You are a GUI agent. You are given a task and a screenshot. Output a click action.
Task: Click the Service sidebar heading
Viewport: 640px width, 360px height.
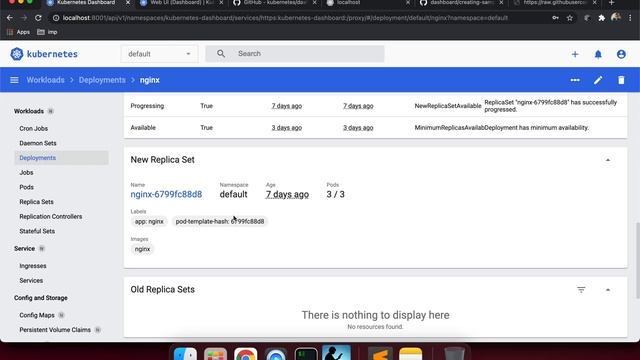point(24,249)
